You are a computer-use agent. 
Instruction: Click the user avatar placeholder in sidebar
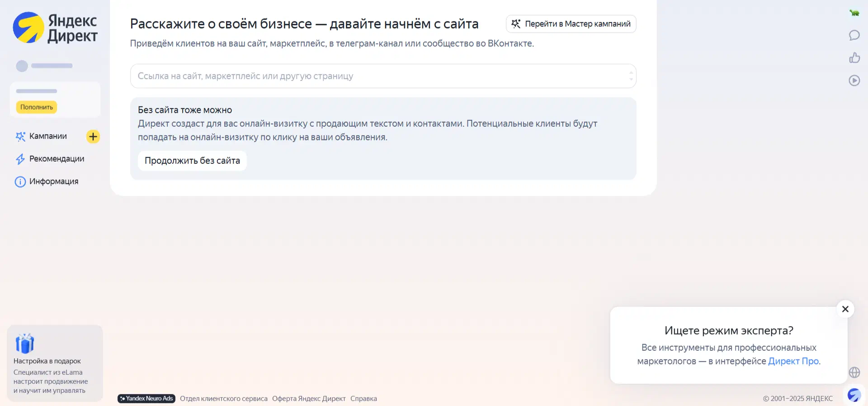click(x=22, y=66)
